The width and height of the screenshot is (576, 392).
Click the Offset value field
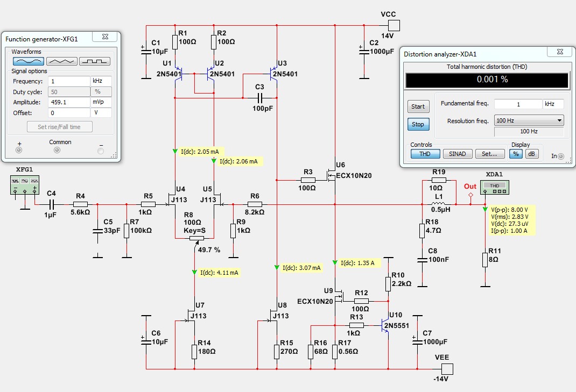click(x=69, y=113)
